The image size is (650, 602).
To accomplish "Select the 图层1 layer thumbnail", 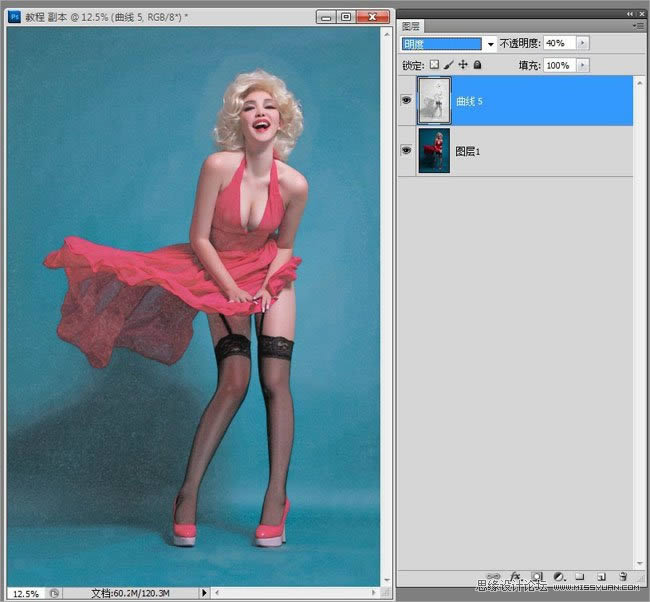I will [434, 150].
